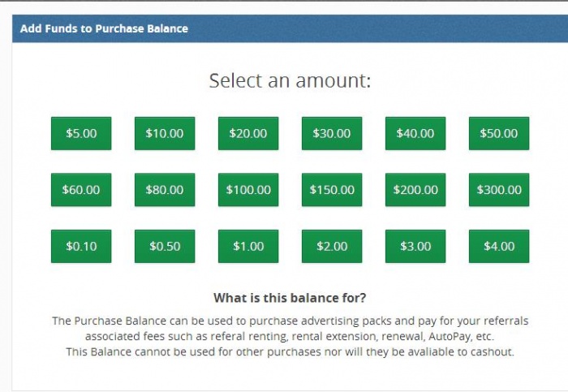Click the $100.00 amount button
The height and width of the screenshot is (392, 568).
[x=248, y=190]
